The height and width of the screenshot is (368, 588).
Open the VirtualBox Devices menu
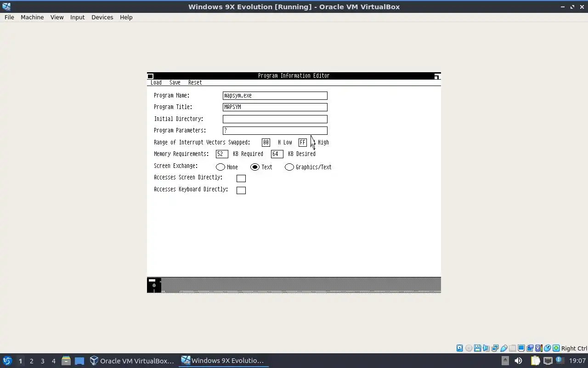(x=102, y=17)
